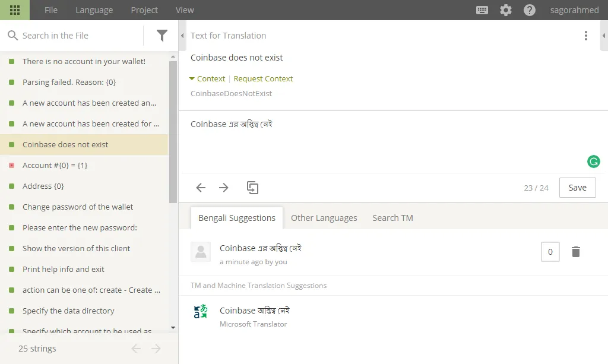Go to next page of strings list

pyautogui.click(x=156, y=349)
